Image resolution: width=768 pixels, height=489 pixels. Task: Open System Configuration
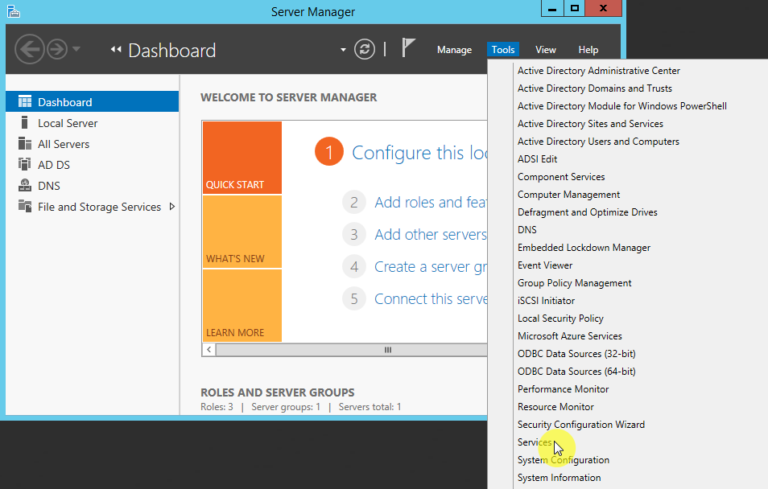tap(563, 460)
